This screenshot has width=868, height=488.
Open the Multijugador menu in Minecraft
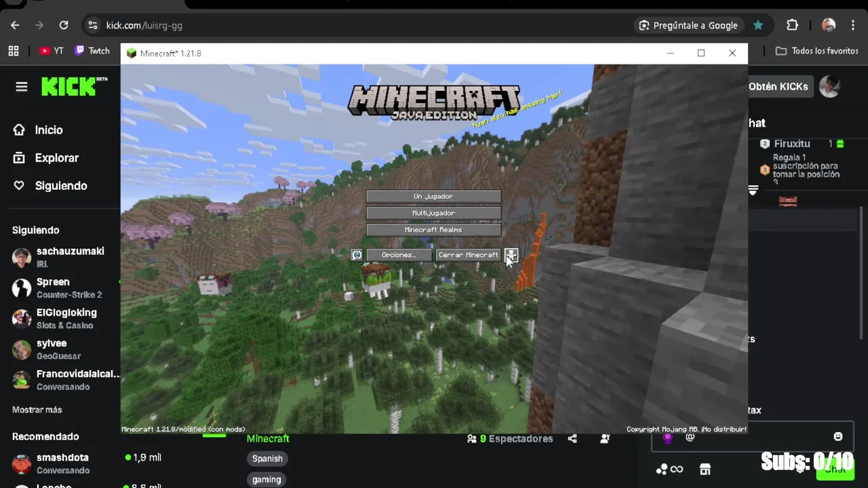(x=433, y=213)
